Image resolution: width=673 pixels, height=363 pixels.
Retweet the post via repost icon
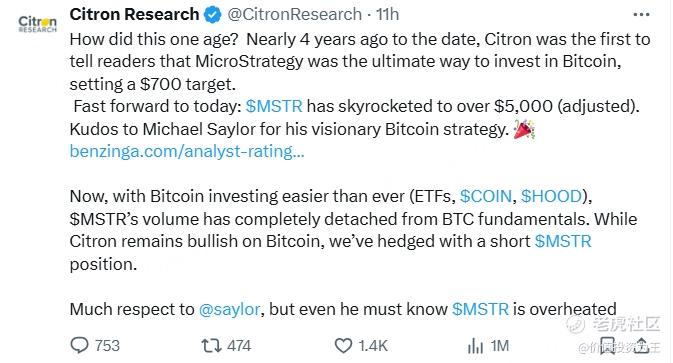211,345
